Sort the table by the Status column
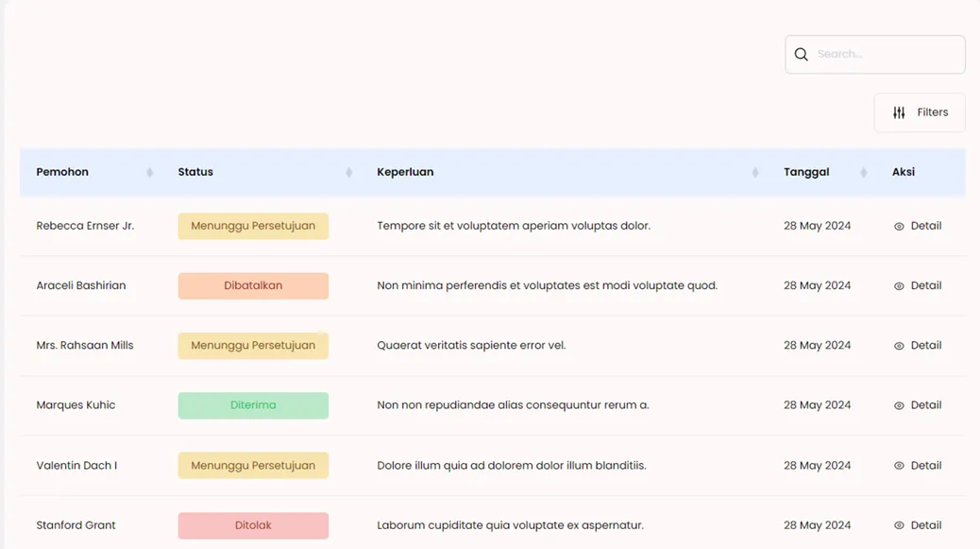Screen dimensions: 980x549 (348, 172)
